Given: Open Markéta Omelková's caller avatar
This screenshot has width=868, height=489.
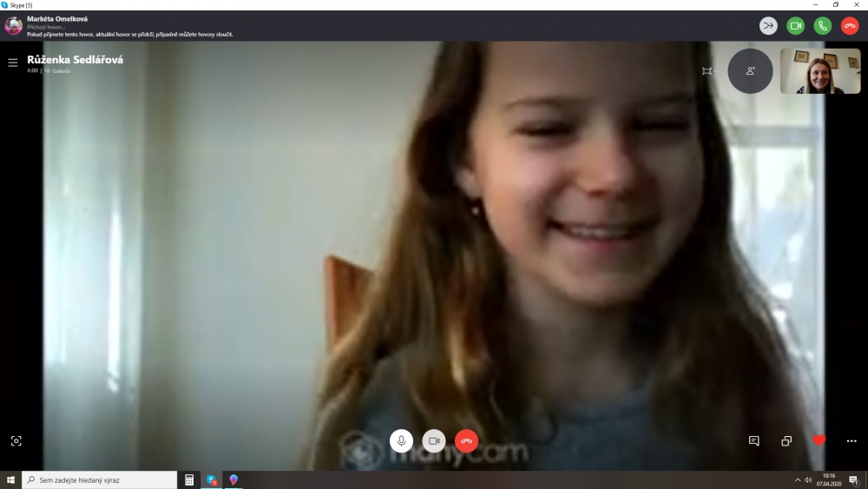Looking at the screenshot, I should (13, 25).
